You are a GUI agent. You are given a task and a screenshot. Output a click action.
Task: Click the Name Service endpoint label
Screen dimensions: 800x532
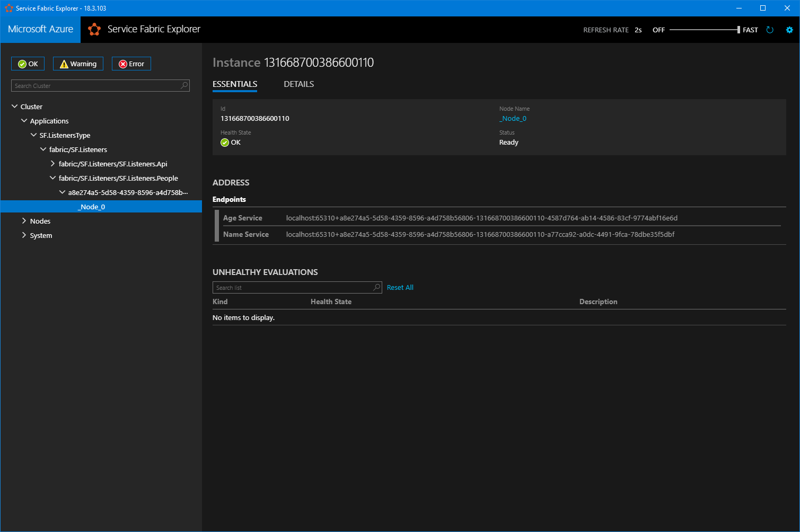[246, 234]
